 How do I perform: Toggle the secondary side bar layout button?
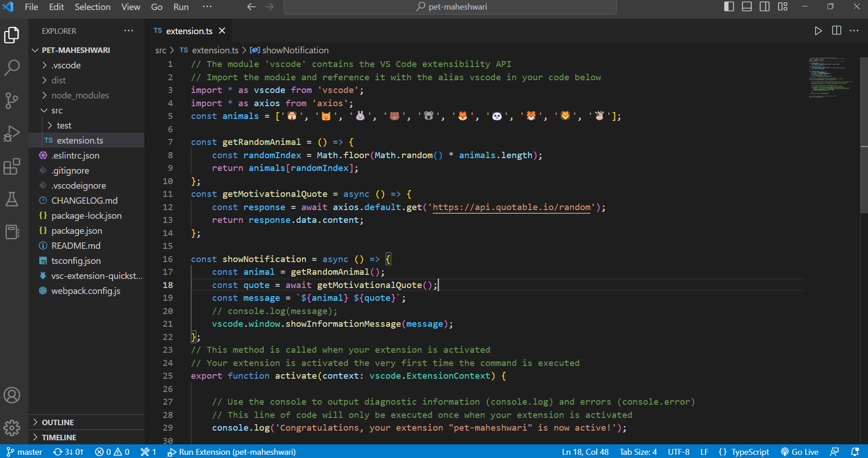765,6
